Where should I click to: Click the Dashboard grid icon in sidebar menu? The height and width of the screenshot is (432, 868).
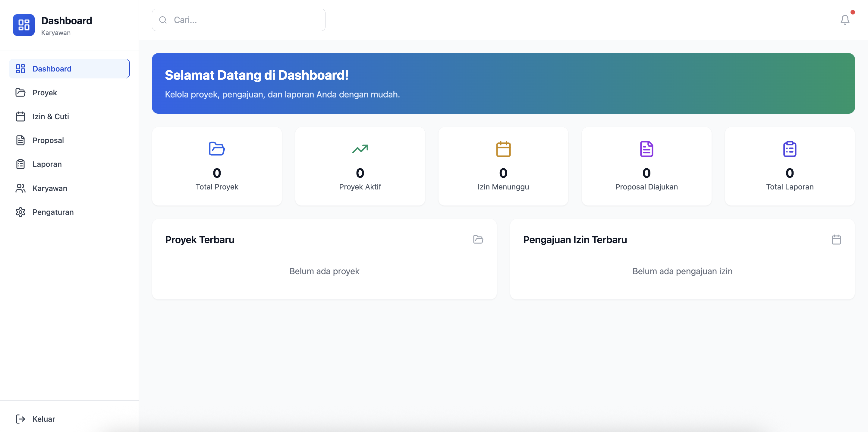(20, 69)
